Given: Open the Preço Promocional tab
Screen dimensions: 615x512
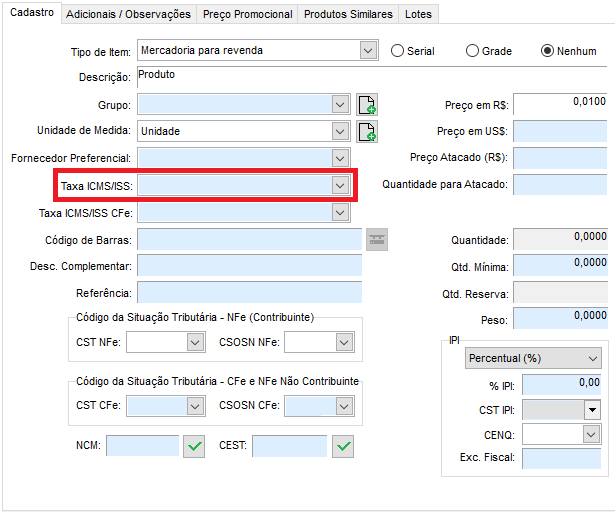Looking at the screenshot, I should [x=247, y=14].
